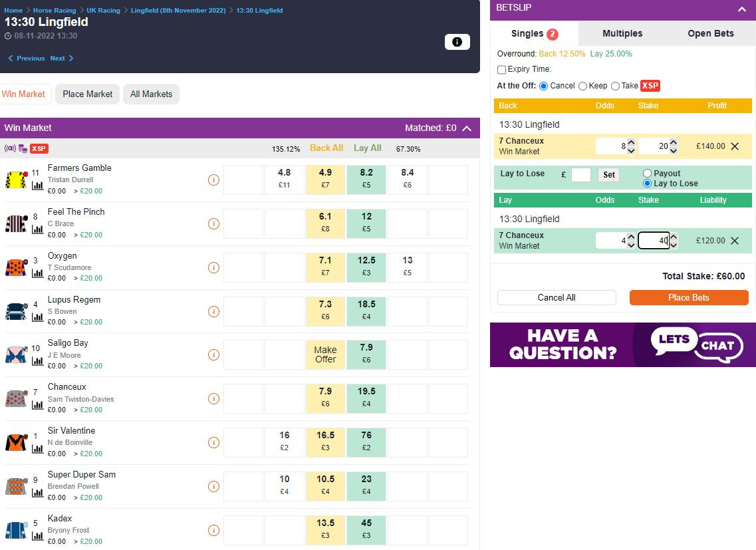Viewport: 756px width, 550px height.
Task: Open the Place Market tab
Action: [86, 94]
